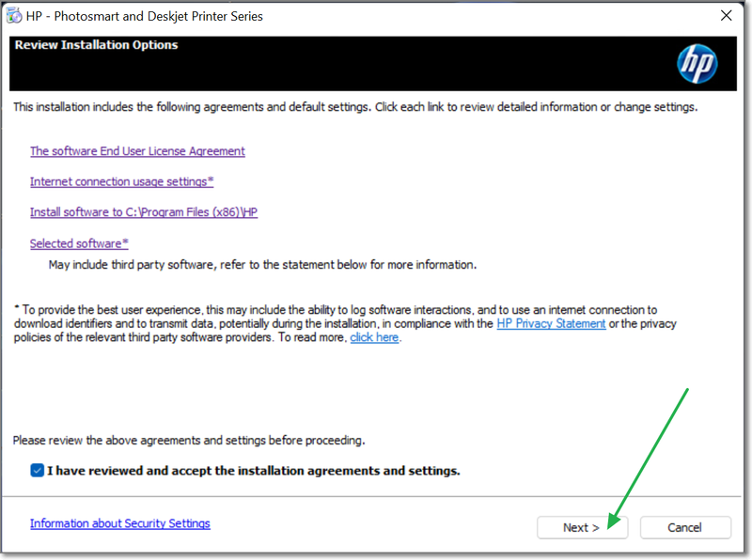Open Internet connection usage settings link

[x=122, y=181]
